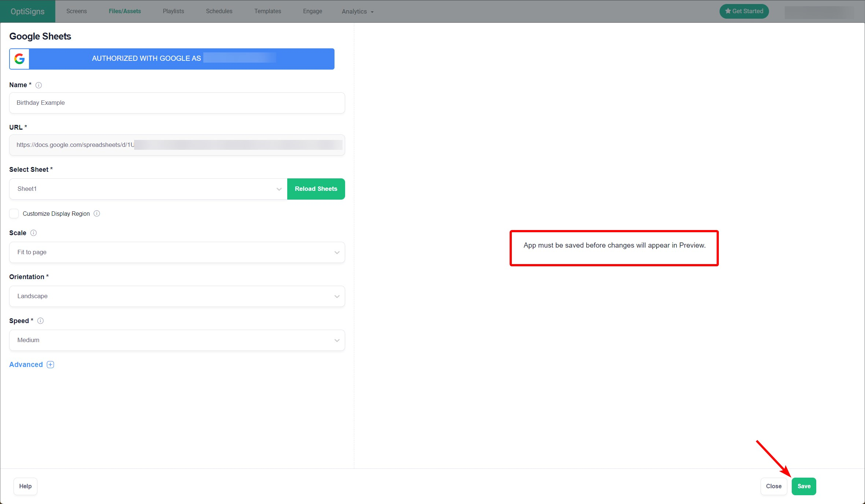Click the Google logo icon
This screenshot has height=504, width=865.
(19, 59)
